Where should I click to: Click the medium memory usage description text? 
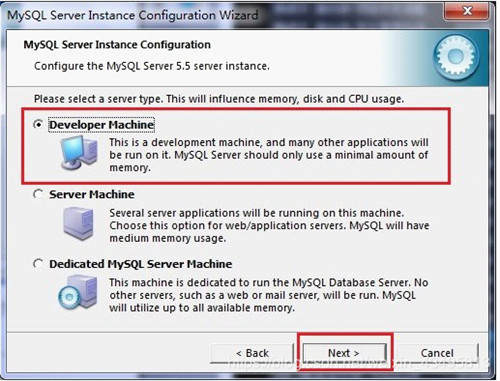point(269,225)
